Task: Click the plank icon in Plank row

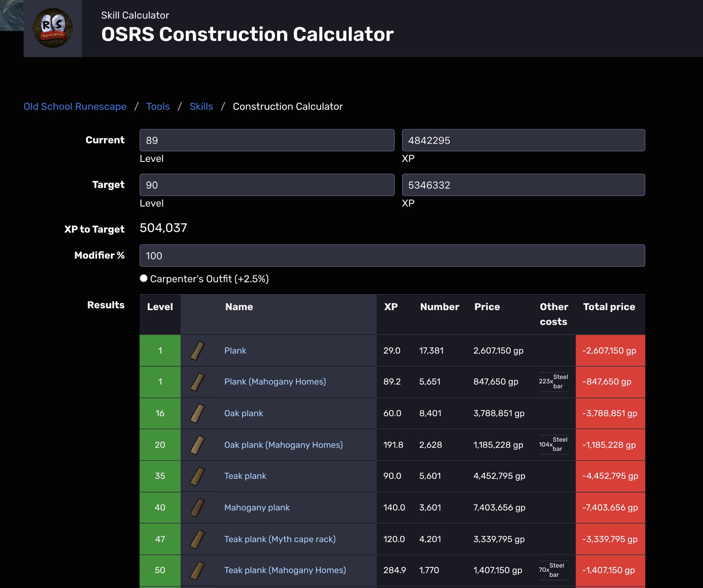Action: pos(198,351)
